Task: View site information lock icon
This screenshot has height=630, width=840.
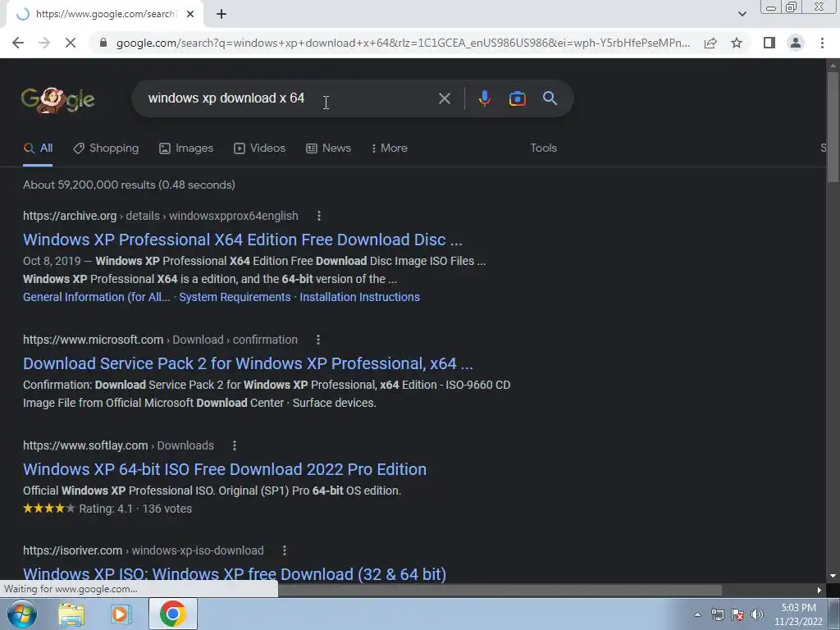Action: [x=103, y=43]
